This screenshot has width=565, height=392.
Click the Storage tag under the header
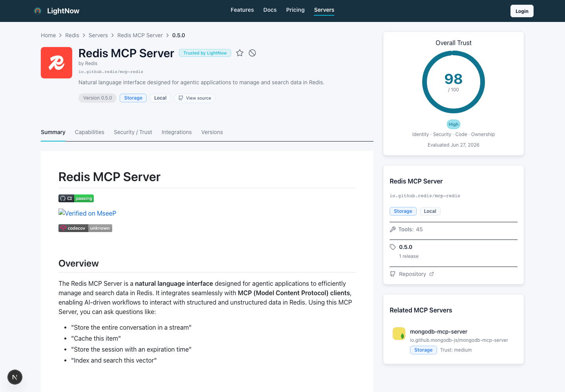(x=133, y=98)
